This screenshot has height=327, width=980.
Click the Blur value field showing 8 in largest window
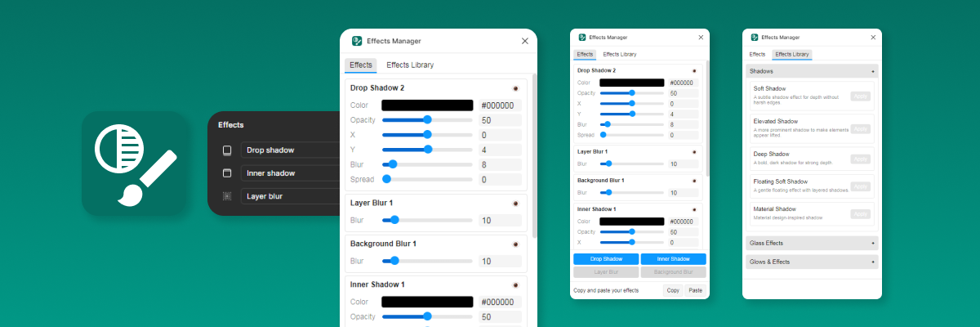tap(500, 164)
